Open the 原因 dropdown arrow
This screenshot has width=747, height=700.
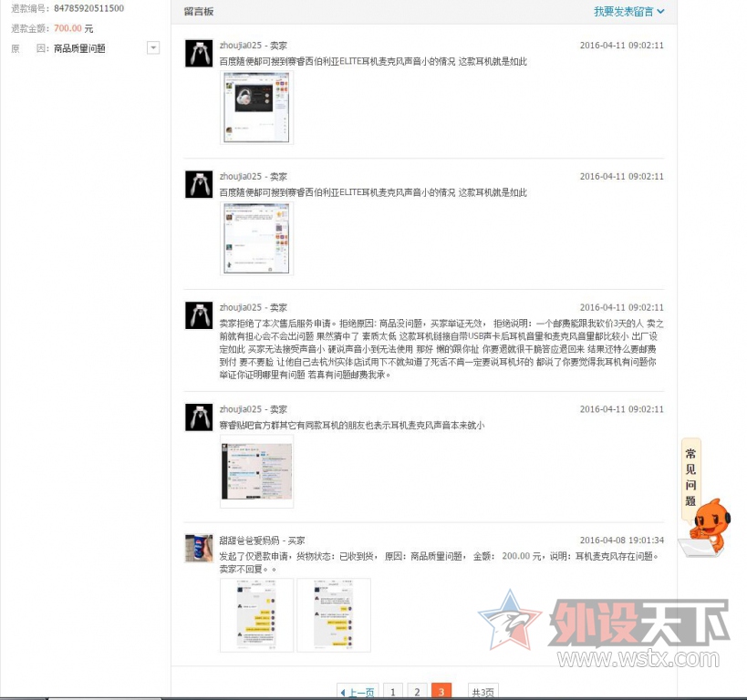click(153, 48)
